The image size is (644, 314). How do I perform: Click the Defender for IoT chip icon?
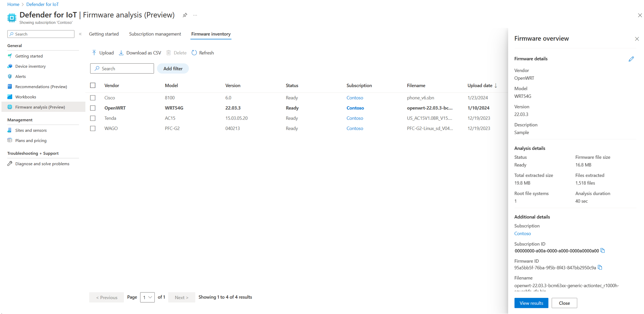12,18
